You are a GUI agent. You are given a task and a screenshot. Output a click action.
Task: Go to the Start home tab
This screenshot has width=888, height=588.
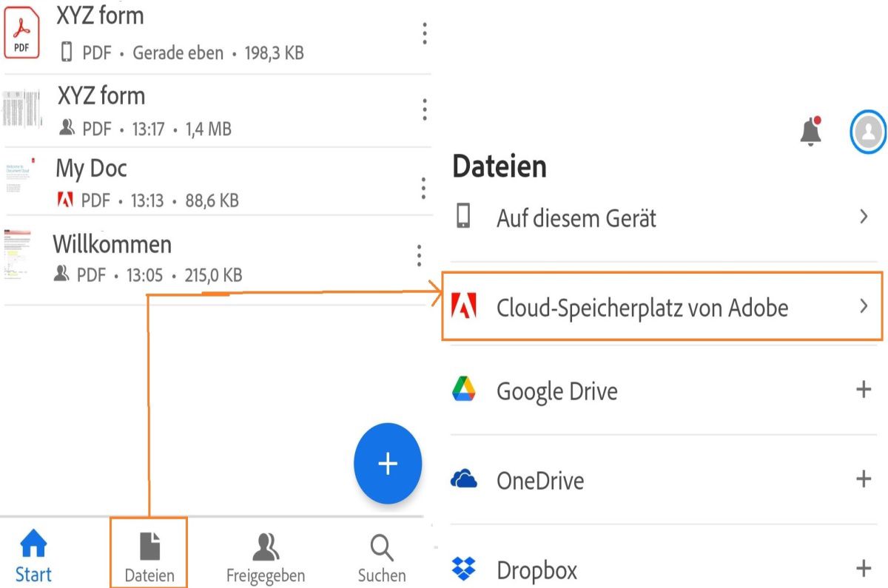33,555
